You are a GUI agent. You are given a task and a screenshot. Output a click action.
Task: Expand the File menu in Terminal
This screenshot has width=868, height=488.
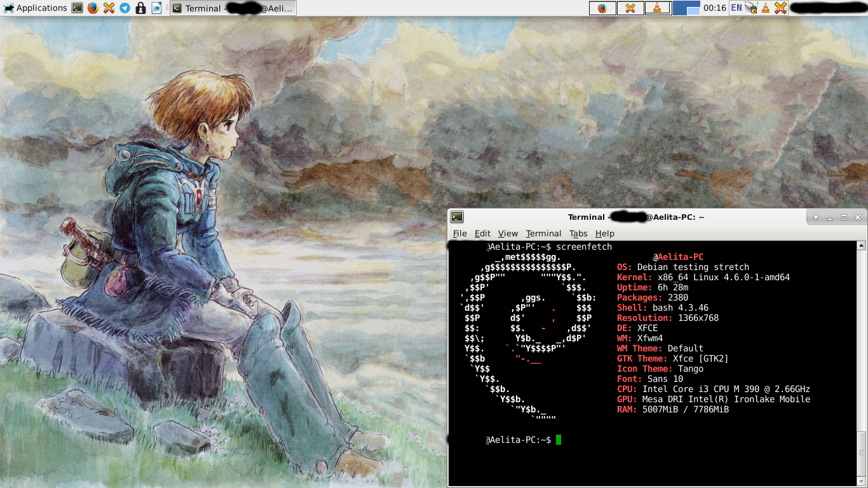[459, 233]
